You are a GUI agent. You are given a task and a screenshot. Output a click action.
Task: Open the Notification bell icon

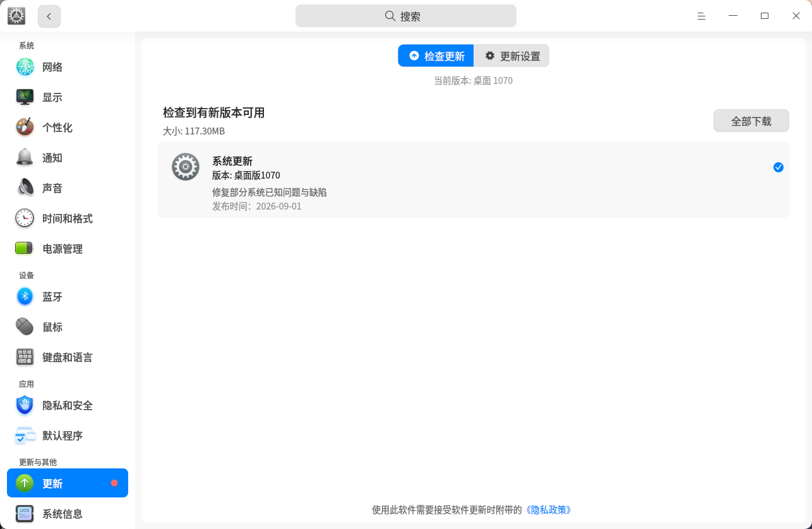coord(25,158)
